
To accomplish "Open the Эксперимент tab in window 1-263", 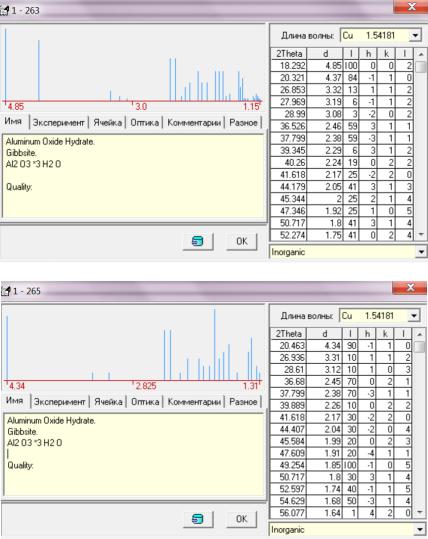I will click(x=58, y=123).
